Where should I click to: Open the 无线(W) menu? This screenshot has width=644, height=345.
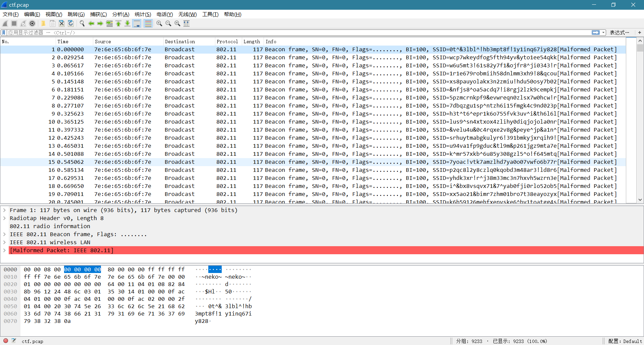pos(187,14)
